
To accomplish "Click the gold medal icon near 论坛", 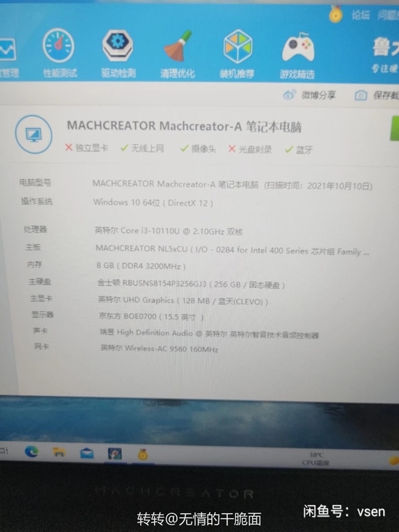I will pos(335,15).
